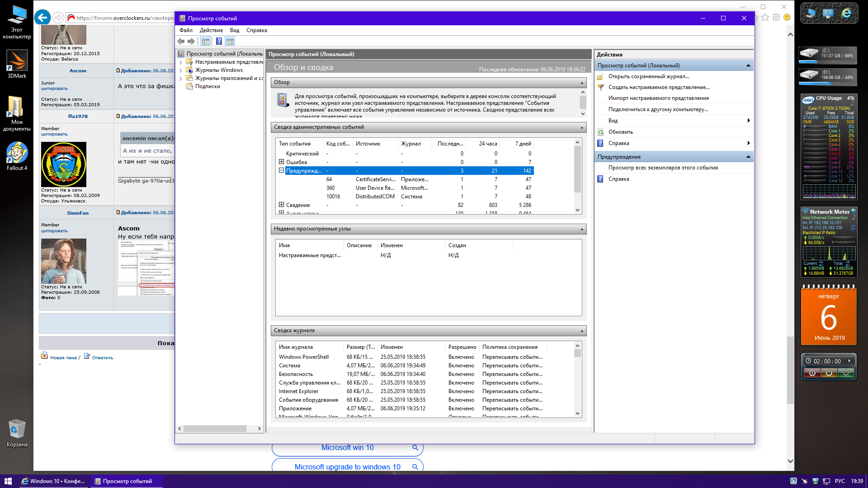Open the Действие menu
This screenshot has height=488, width=868.
(211, 30)
